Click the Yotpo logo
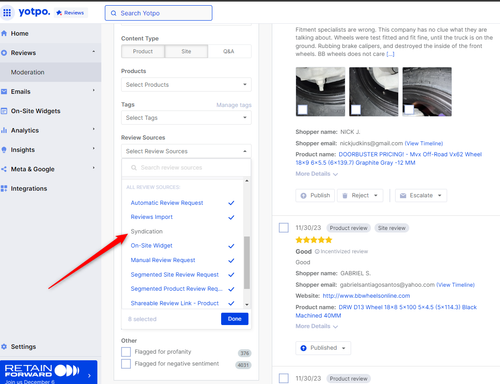This screenshot has height=384, width=500. tap(34, 12)
